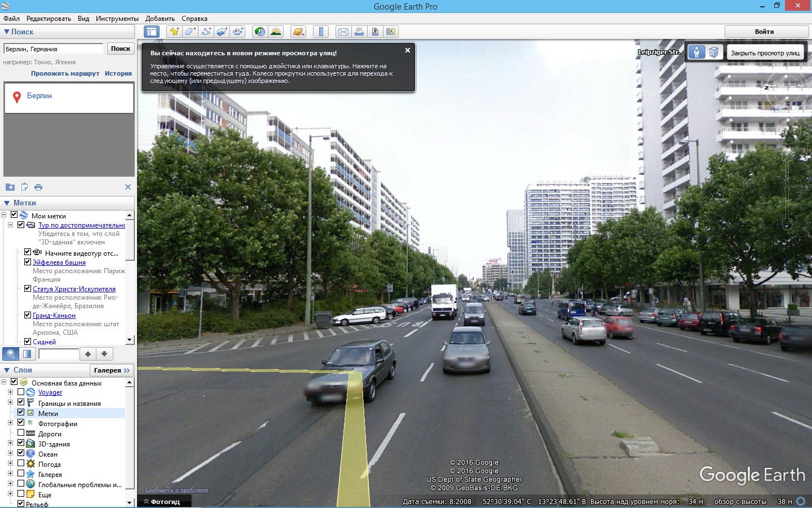This screenshot has height=508, width=812.
Task: Click the magnifier find icon under Places
Action: coord(11,354)
